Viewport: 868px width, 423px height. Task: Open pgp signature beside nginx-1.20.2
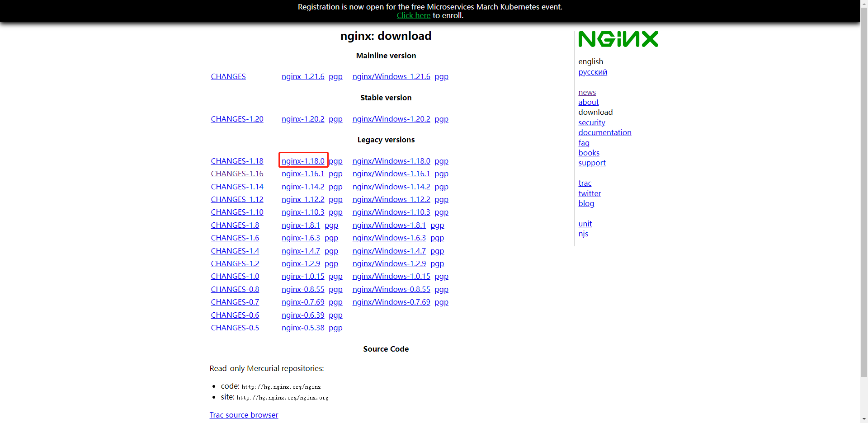(x=335, y=119)
